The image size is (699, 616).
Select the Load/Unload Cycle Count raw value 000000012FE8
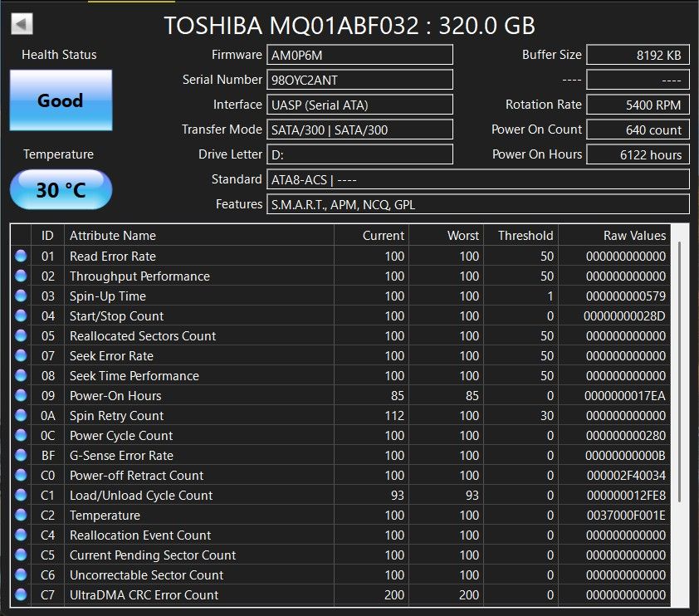(x=626, y=495)
